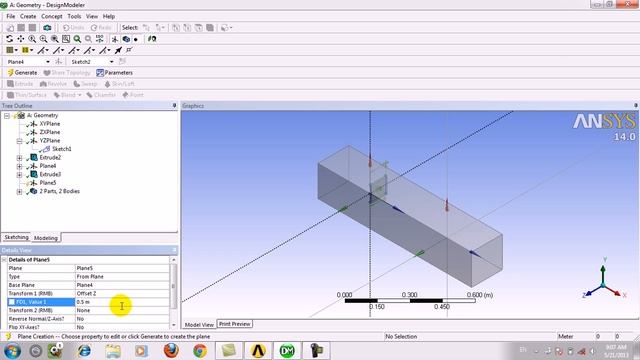Expand the Plane4 tree node
This screenshot has height=360, width=640.
pos(19,166)
